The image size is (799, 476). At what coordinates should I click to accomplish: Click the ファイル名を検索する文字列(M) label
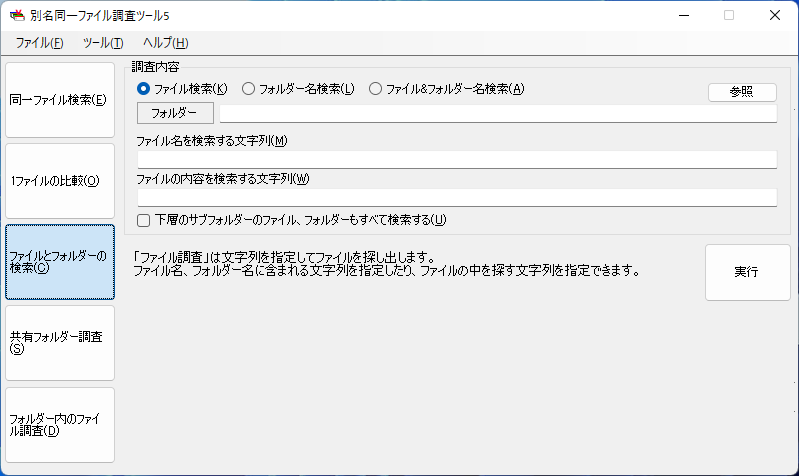211,141
